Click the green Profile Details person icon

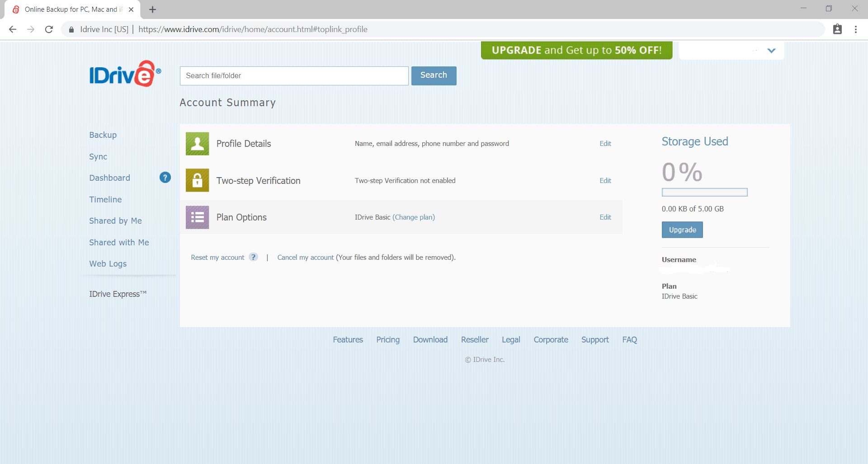(x=197, y=144)
